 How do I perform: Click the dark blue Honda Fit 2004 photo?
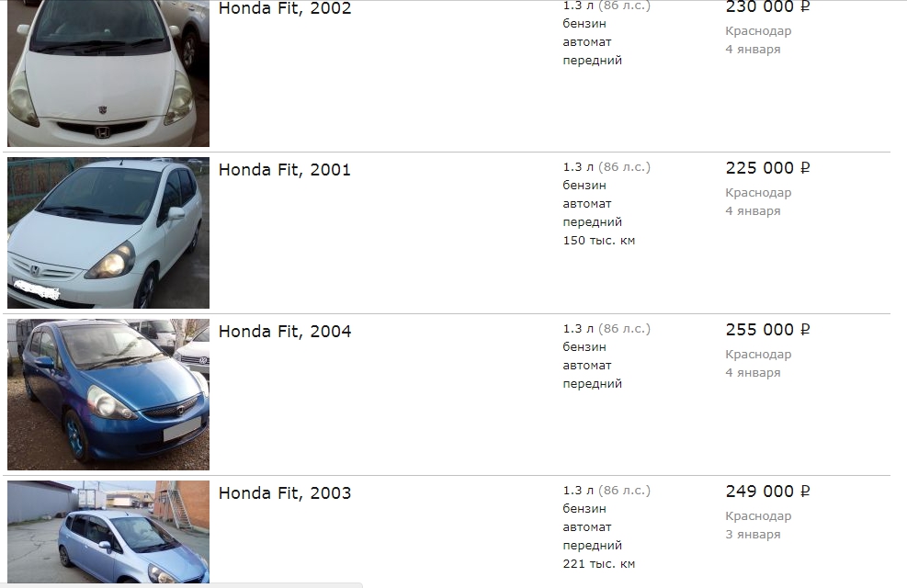click(108, 394)
